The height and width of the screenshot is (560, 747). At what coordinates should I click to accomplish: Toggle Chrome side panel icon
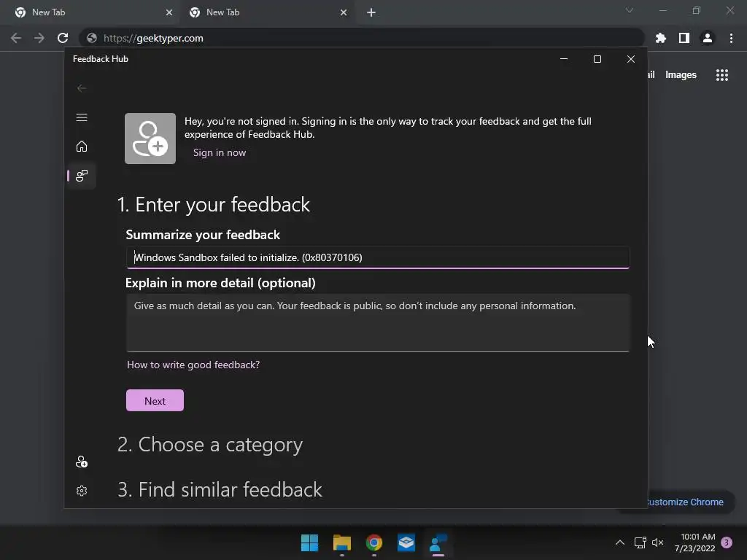[x=684, y=38]
